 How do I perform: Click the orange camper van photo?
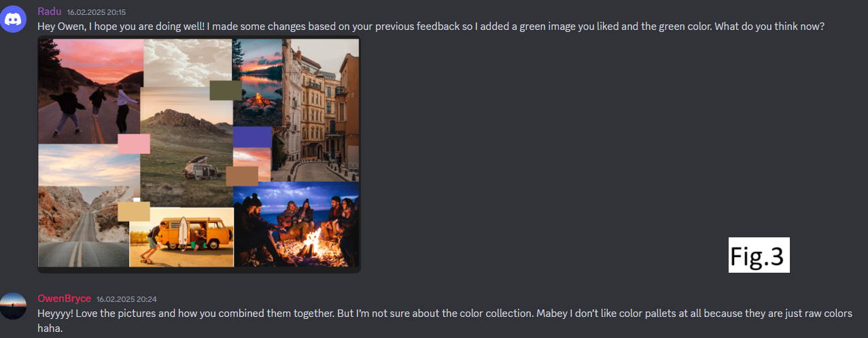[184, 237]
